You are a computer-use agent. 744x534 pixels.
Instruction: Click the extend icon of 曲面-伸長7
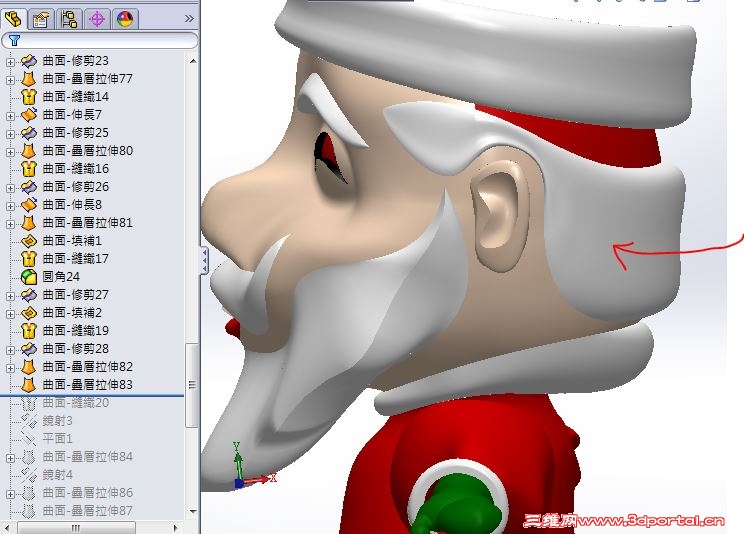(29, 115)
